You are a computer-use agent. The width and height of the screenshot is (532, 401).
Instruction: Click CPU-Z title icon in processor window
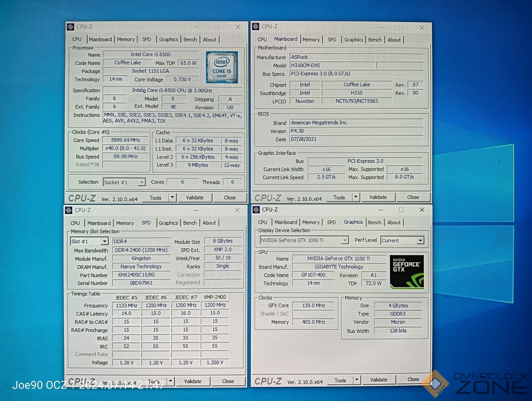[70, 27]
